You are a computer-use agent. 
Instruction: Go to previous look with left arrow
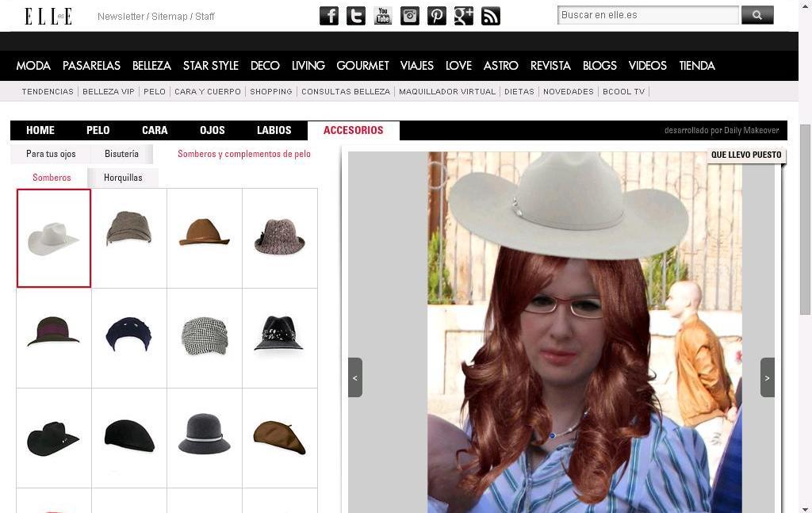355,377
